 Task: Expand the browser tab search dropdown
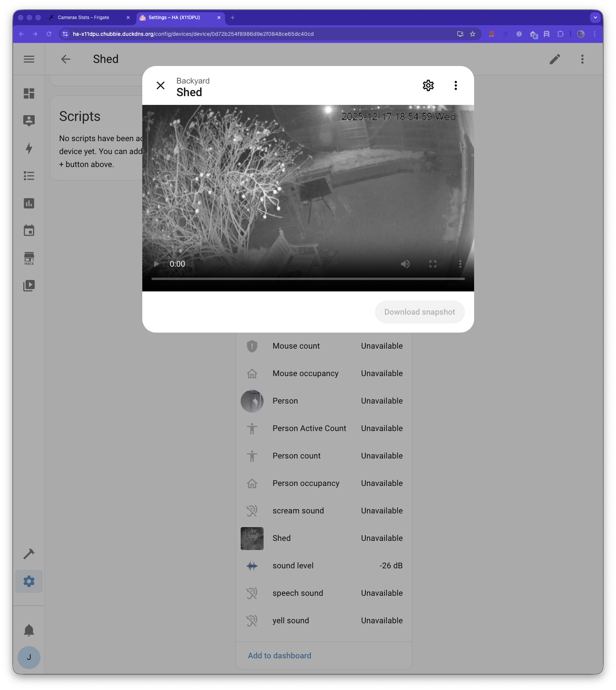[x=595, y=18]
